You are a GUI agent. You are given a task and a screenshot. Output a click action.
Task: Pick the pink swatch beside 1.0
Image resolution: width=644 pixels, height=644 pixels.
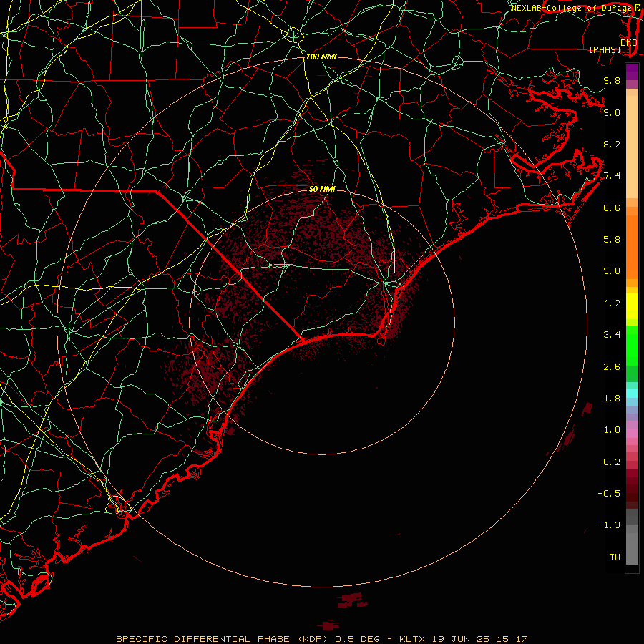click(x=632, y=434)
